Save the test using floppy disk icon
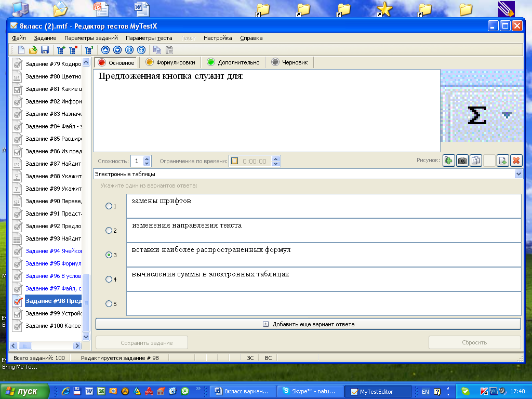Image resolution: width=532 pixels, height=399 pixels. point(45,50)
